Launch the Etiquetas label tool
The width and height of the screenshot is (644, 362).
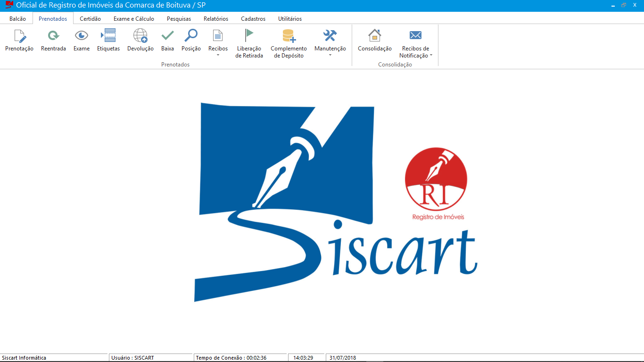coord(108,36)
